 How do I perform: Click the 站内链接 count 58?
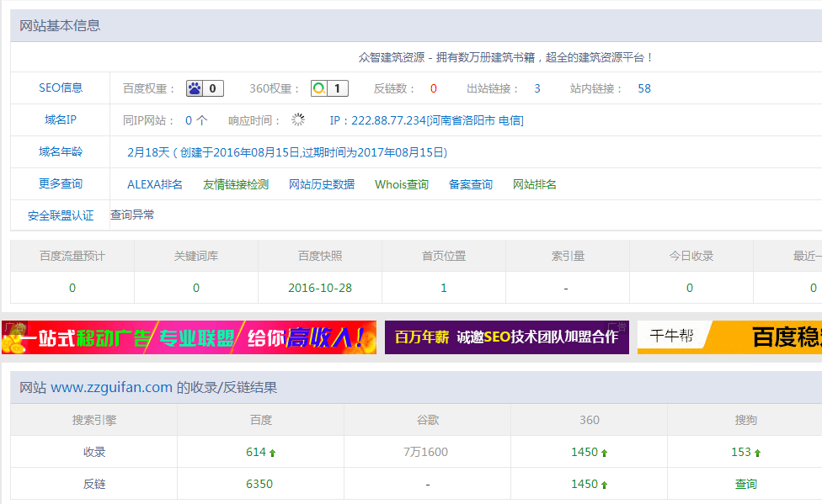644,88
